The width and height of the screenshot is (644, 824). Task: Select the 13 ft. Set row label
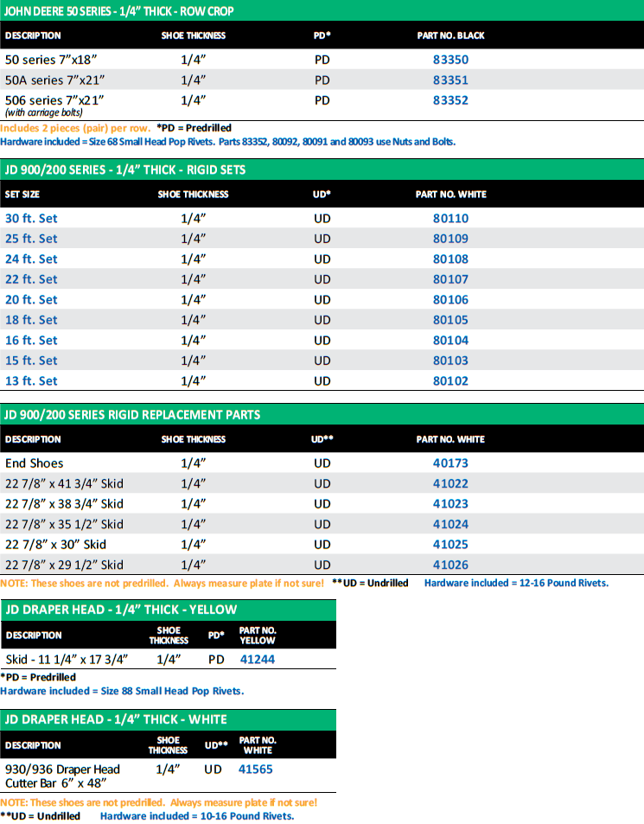31,380
